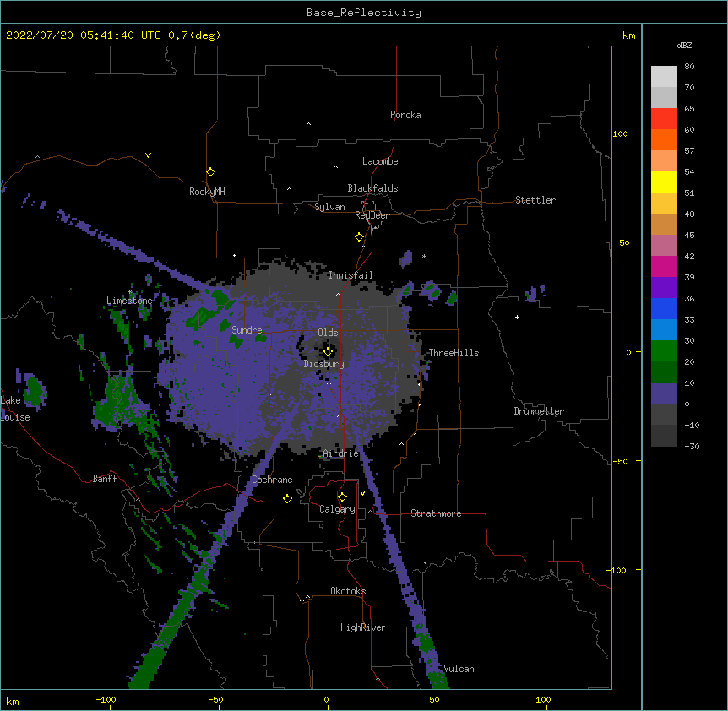Click the white asterisk above Limestone label
The image size is (728, 711).
point(130,292)
